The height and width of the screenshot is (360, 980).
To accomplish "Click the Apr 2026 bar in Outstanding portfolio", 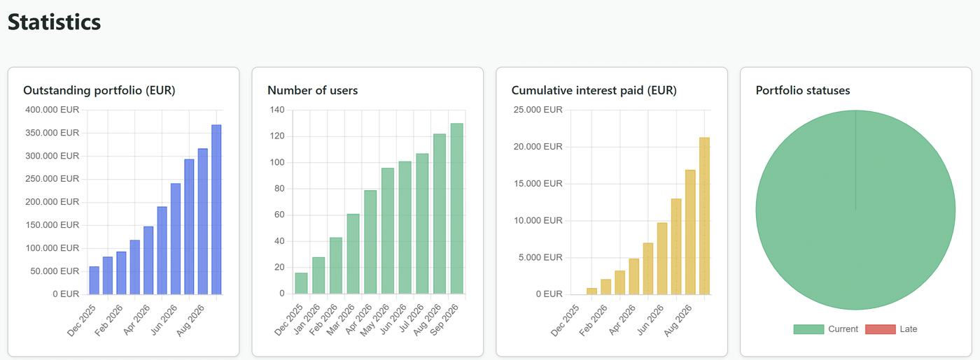I will [x=148, y=260].
